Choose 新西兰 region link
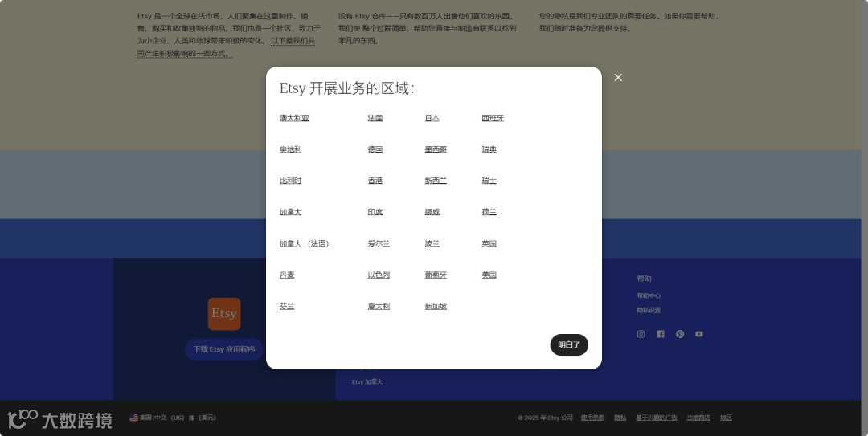The width and height of the screenshot is (868, 436). point(436,181)
